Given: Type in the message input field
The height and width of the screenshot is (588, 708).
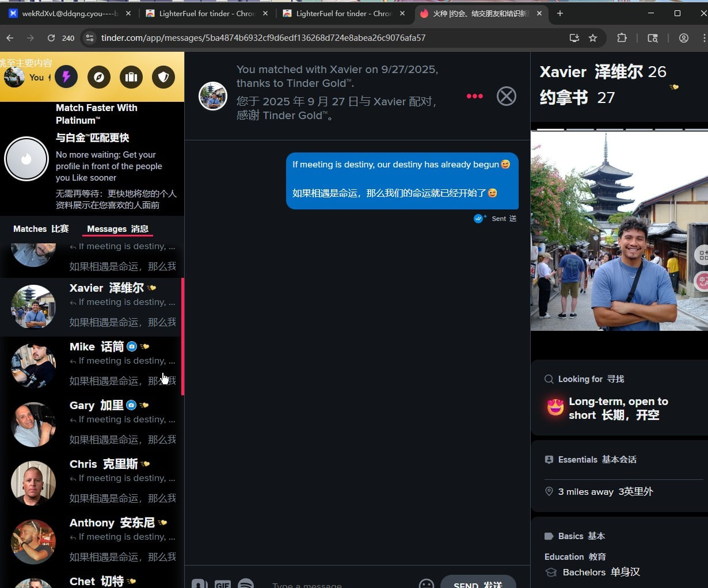Looking at the screenshot, I should click(340, 585).
